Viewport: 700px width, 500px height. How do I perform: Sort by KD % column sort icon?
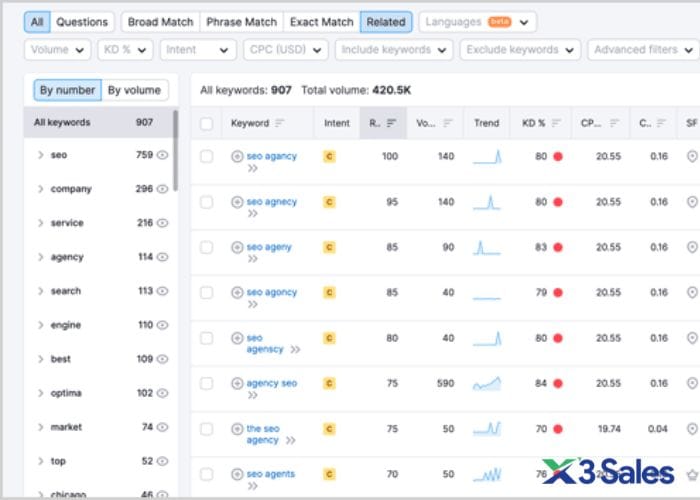click(556, 123)
